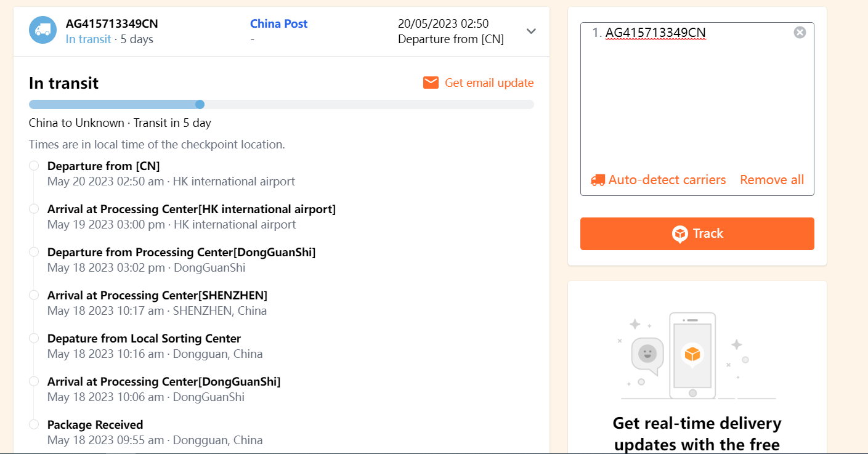Click Remove all tracking numbers
This screenshot has height=454, width=868.
pos(772,180)
